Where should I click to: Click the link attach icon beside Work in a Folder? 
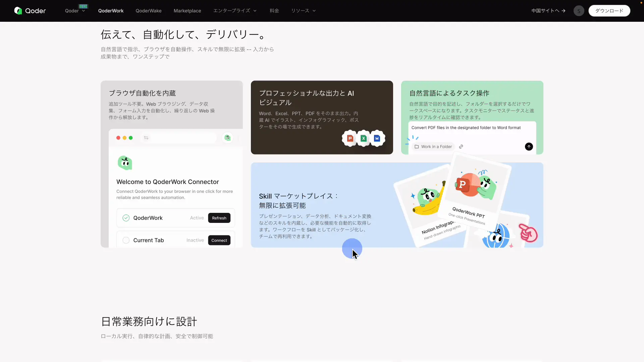(461, 146)
